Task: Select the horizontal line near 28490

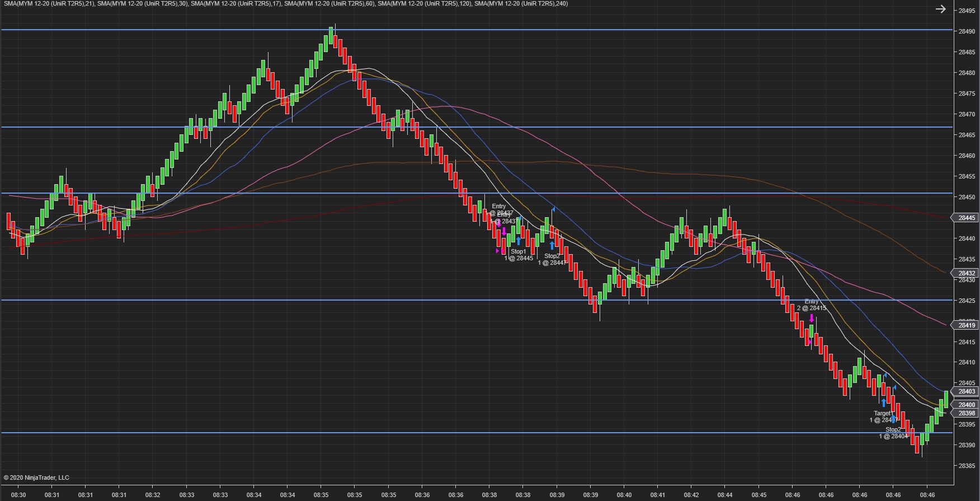Action: click(x=477, y=30)
